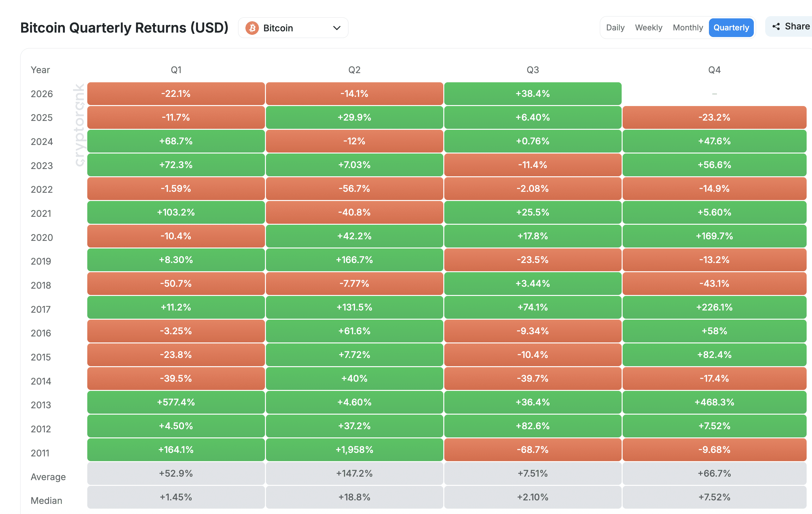
Task: Click the 2016 Q4 cell showing +58%
Action: [x=715, y=331]
